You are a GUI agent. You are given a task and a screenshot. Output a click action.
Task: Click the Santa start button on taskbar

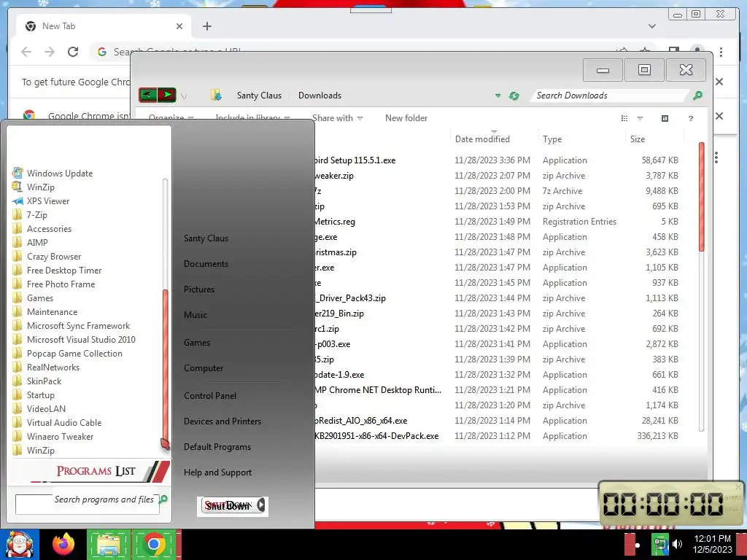point(19,544)
